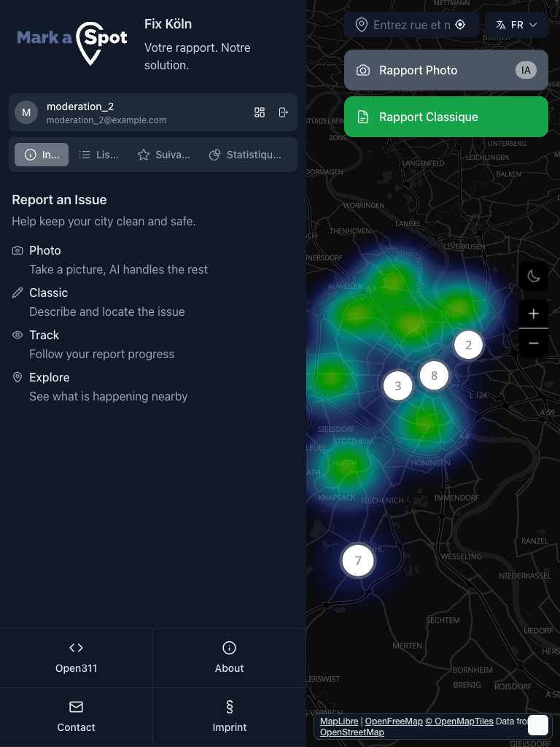560x747 pixels.
Task: Expand the cluster marker labeled 8
Action: pos(434,376)
